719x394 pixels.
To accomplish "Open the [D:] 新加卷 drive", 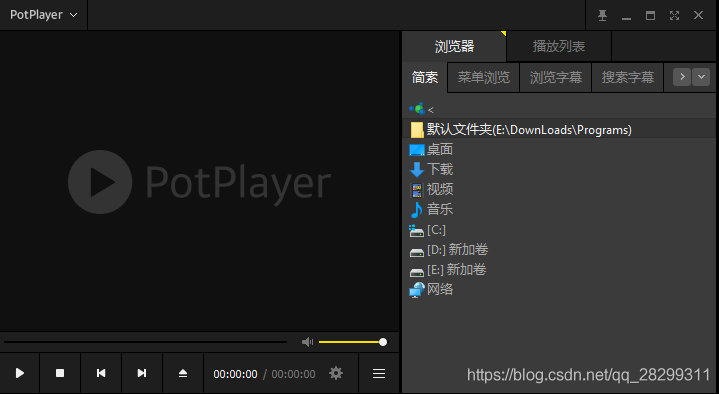I will tap(457, 250).
